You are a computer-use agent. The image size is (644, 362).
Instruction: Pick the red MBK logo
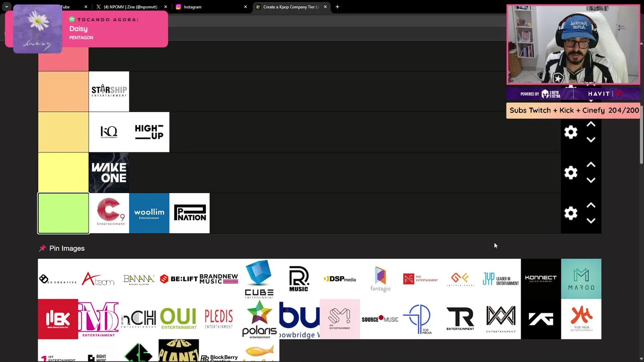pyautogui.click(x=58, y=319)
